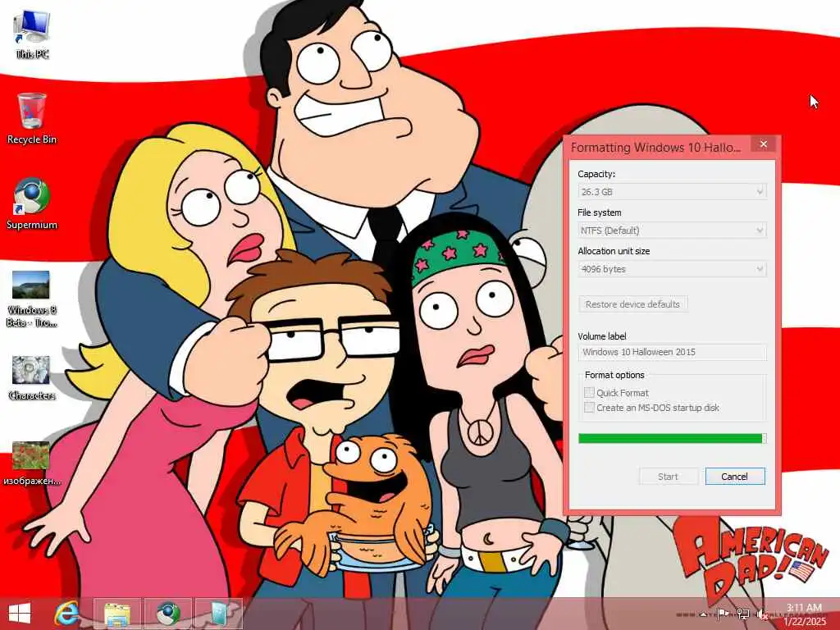Click the File system label
This screenshot has width=840, height=630.
(x=600, y=212)
